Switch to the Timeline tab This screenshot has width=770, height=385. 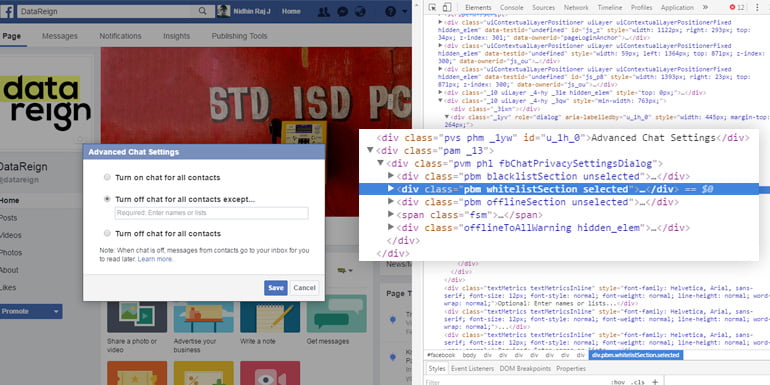pyautogui.click(x=609, y=7)
